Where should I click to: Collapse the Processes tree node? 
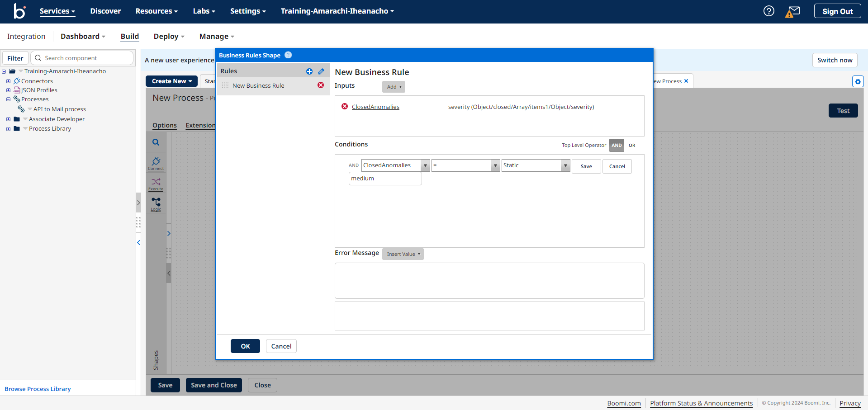click(x=8, y=99)
